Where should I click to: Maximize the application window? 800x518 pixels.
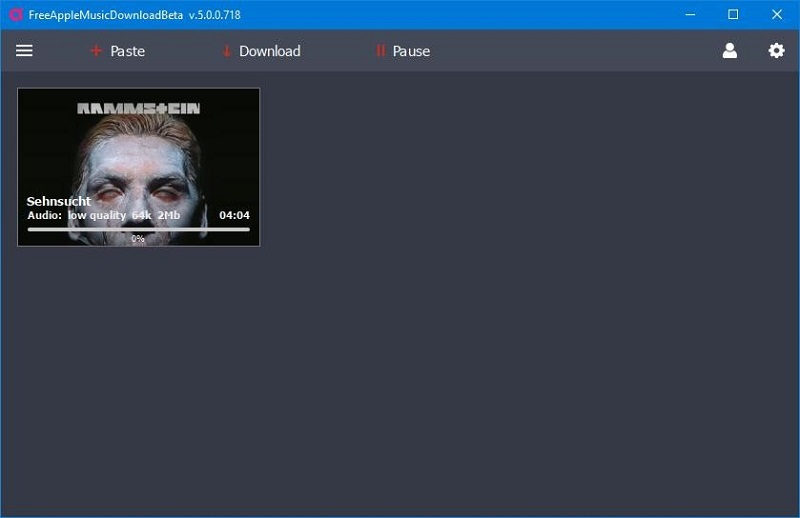(x=733, y=14)
